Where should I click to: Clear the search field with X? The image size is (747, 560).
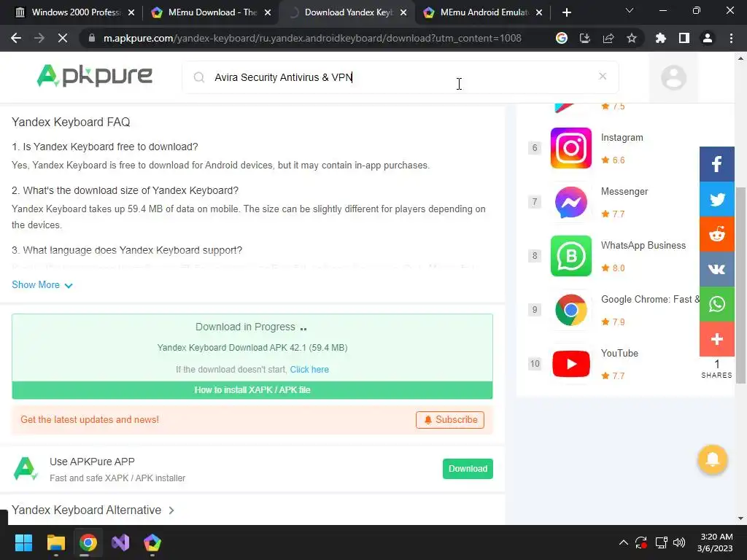(602, 76)
